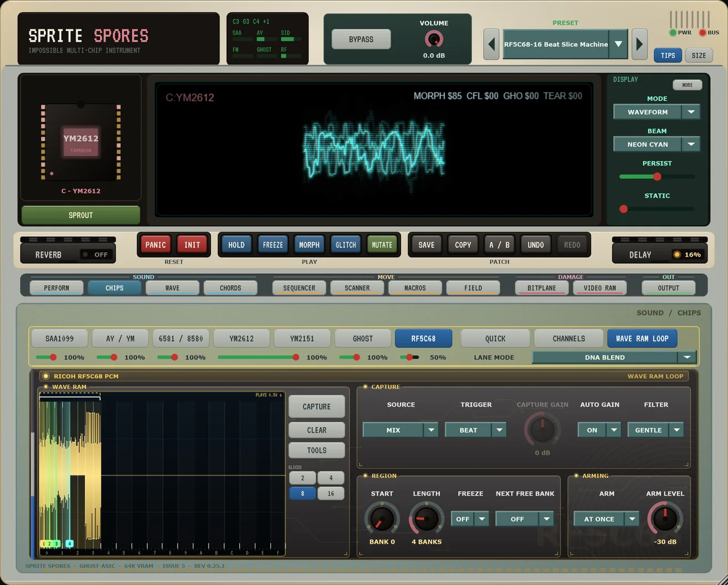Image resolution: width=728 pixels, height=585 pixels.
Task: Click the Region Start knob
Action: pyautogui.click(x=382, y=519)
